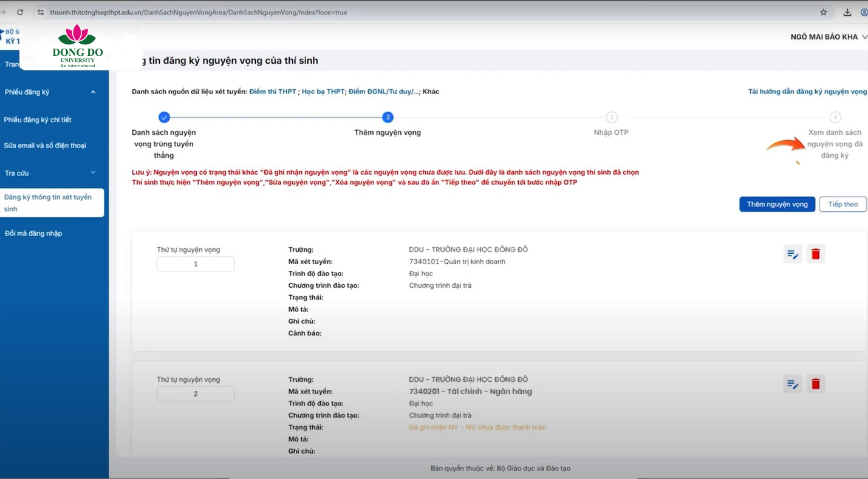Delete nguyện vọng 1 with red trash icon
The image size is (868, 479).
coord(816,254)
